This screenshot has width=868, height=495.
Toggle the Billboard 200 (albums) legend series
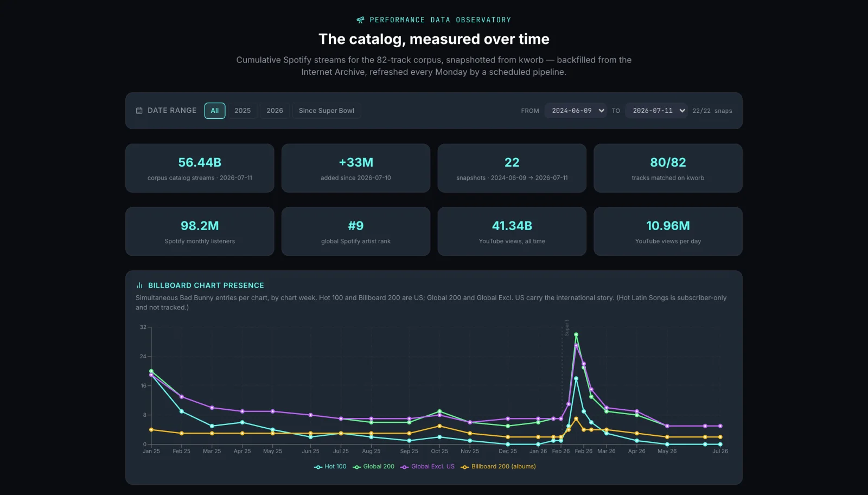tap(499, 467)
